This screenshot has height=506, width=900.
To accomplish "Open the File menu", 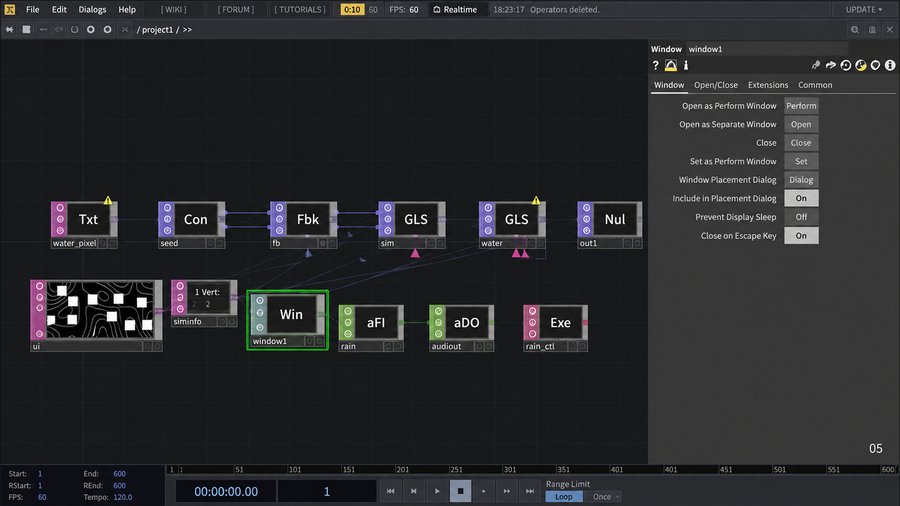I will [33, 9].
